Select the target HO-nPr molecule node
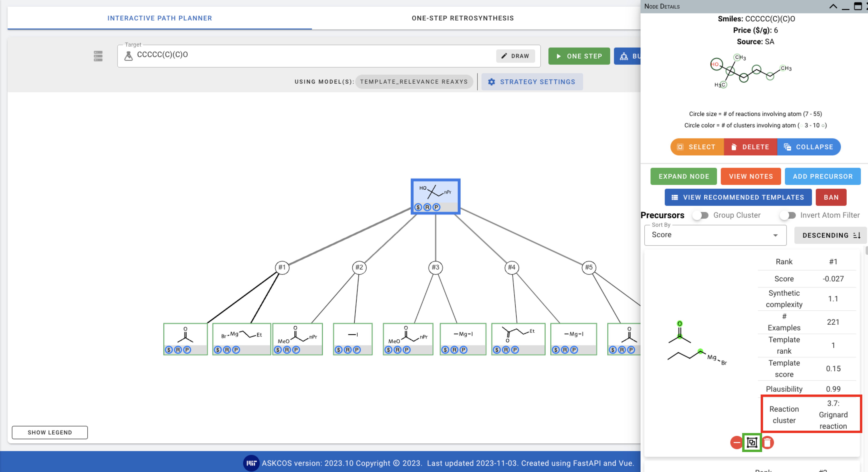The height and width of the screenshot is (472, 868). (436, 196)
